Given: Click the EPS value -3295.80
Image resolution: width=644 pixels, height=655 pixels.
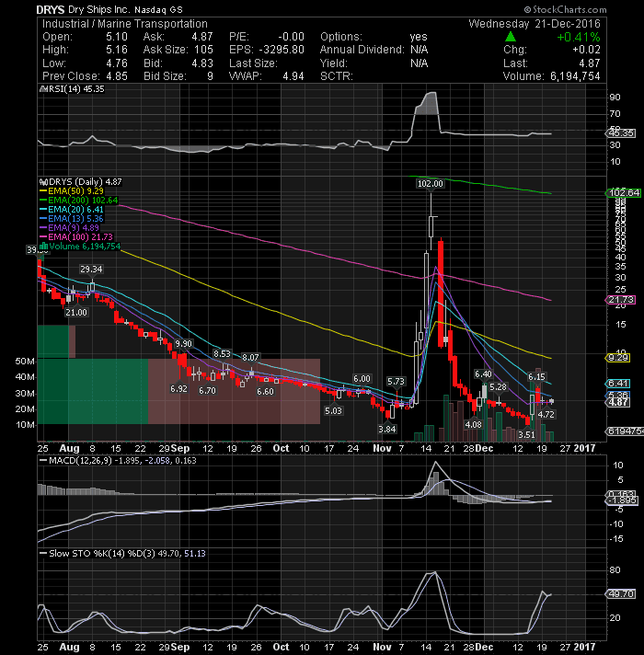Looking at the screenshot, I should 282,50.
